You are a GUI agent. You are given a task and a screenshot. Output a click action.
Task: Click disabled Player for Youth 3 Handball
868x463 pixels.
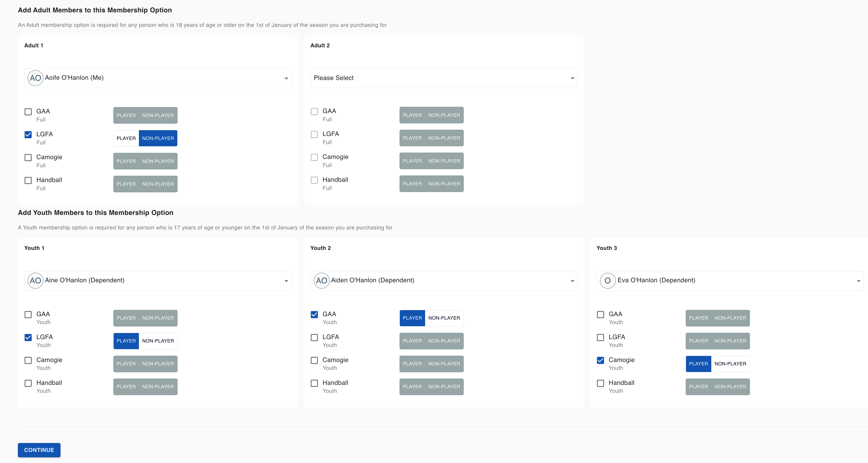[x=698, y=387]
